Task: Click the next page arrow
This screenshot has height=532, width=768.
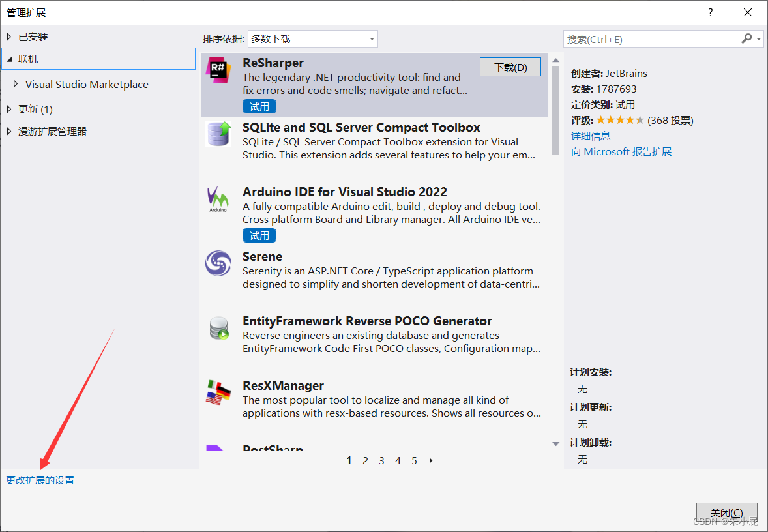Action: tap(430, 460)
